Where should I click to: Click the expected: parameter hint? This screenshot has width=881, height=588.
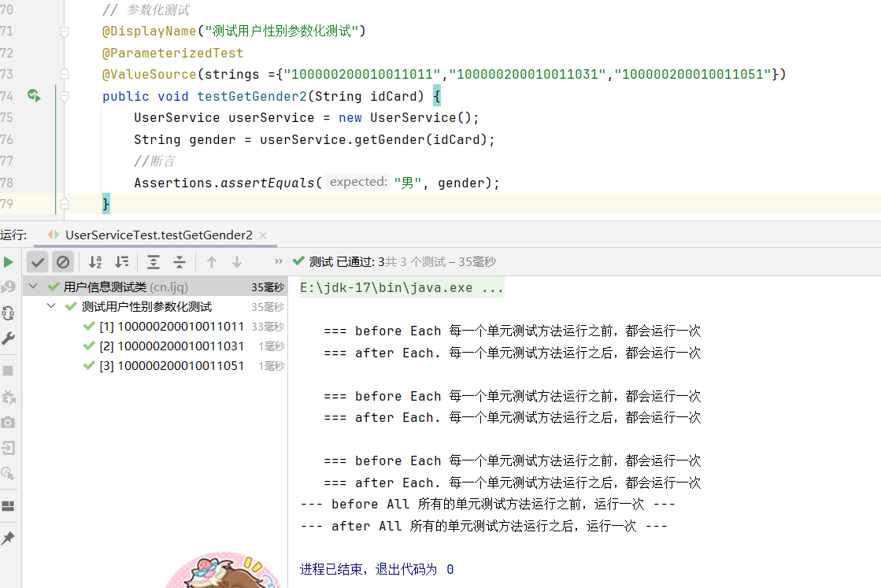[x=358, y=182]
